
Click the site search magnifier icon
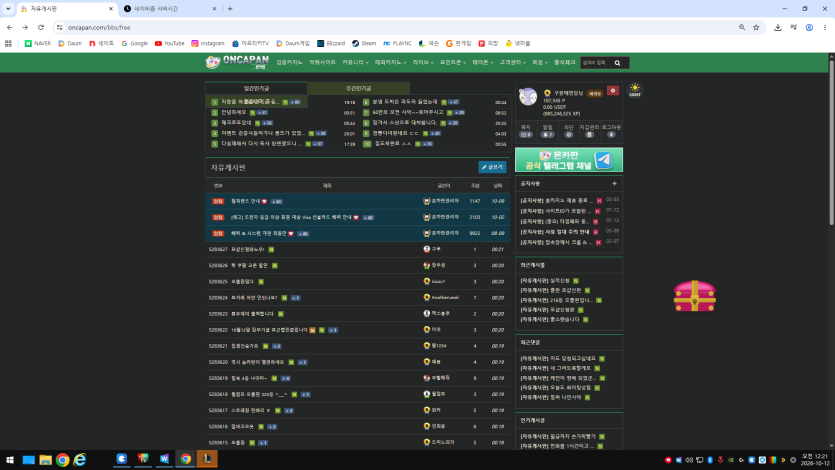tap(618, 63)
